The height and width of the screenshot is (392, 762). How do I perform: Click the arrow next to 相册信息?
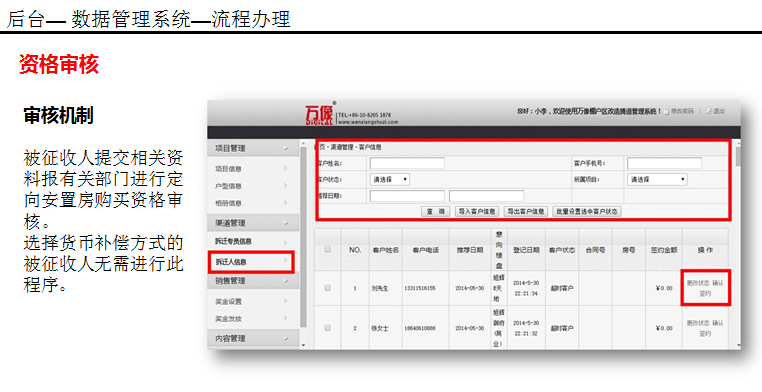coord(286,203)
